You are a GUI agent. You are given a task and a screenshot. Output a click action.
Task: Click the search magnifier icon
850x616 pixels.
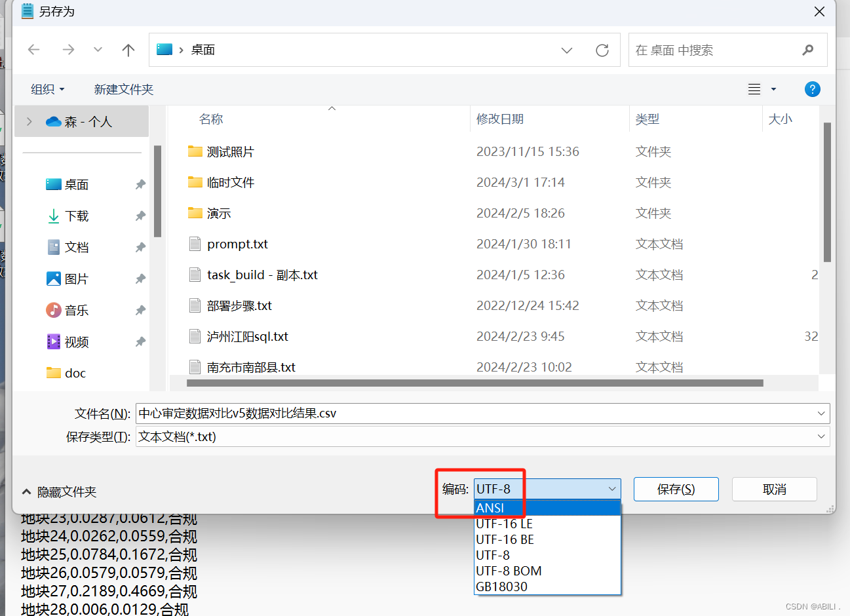808,50
